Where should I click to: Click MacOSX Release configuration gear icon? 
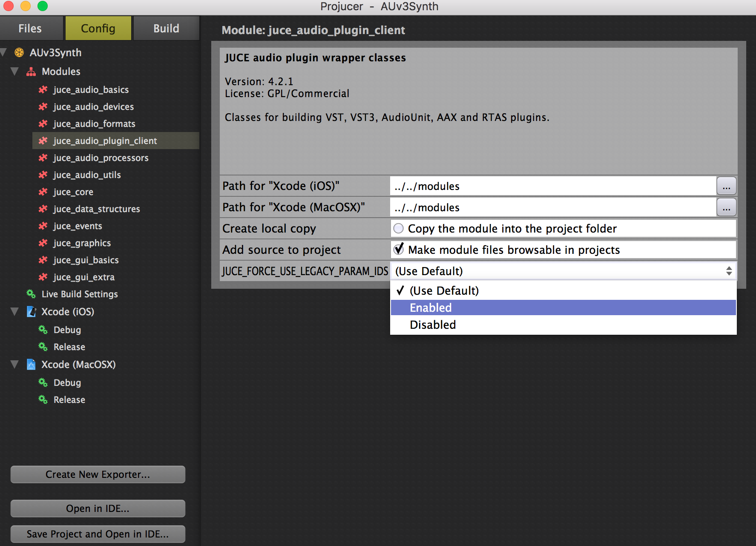pos(43,399)
